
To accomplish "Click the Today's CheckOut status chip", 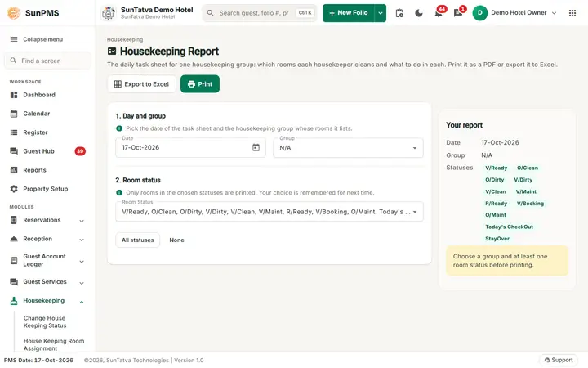I will 509,227.
